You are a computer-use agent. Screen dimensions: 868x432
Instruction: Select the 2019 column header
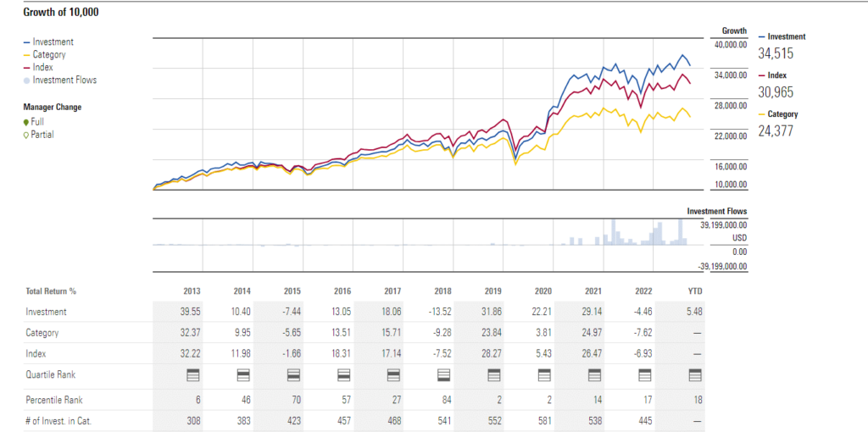point(492,291)
